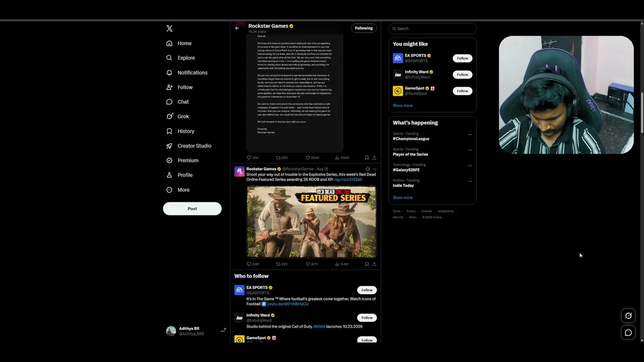
Task: Like the Red Dead Online Featured Series post
Action: [x=312, y=264]
